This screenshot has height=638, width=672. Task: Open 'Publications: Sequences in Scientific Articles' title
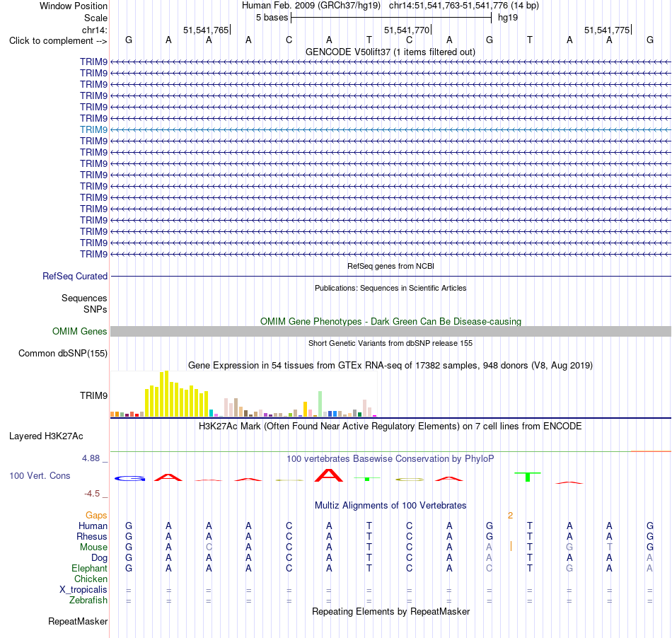[390, 288]
